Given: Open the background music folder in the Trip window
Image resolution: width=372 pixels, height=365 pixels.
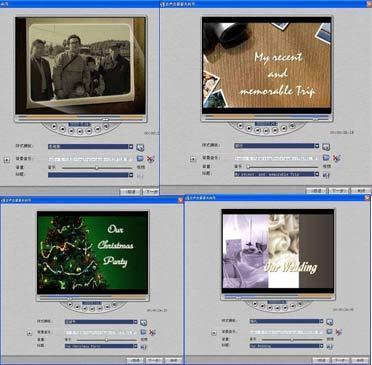Looking at the screenshot, I should (x=326, y=158).
